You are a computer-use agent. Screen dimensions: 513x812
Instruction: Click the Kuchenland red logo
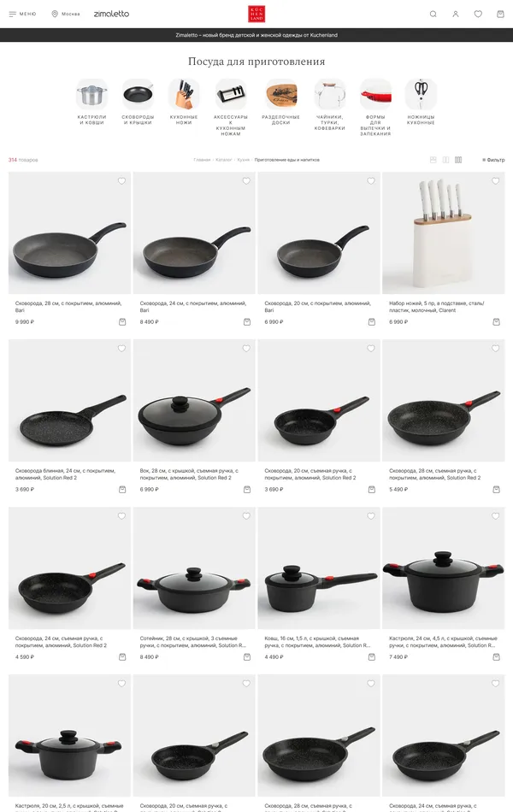click(256, 14)
